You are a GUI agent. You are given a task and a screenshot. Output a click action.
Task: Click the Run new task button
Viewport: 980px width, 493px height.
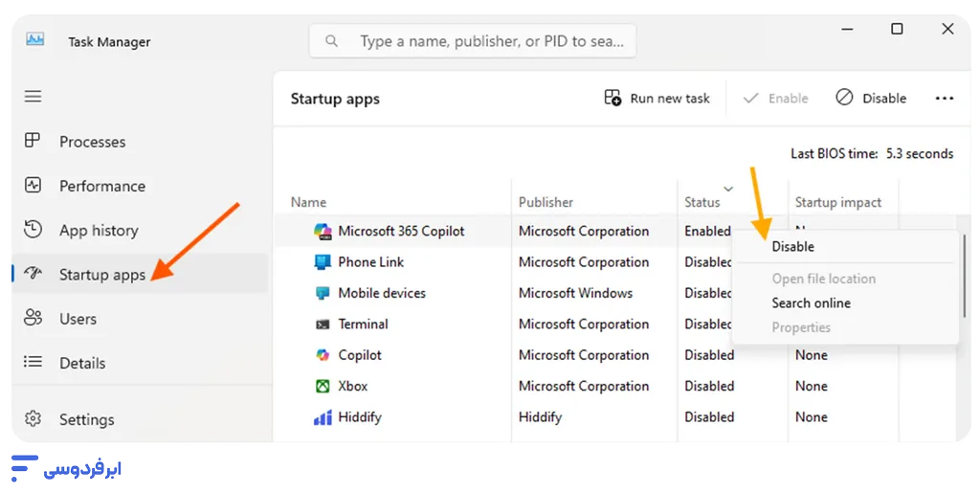(657, 98)
